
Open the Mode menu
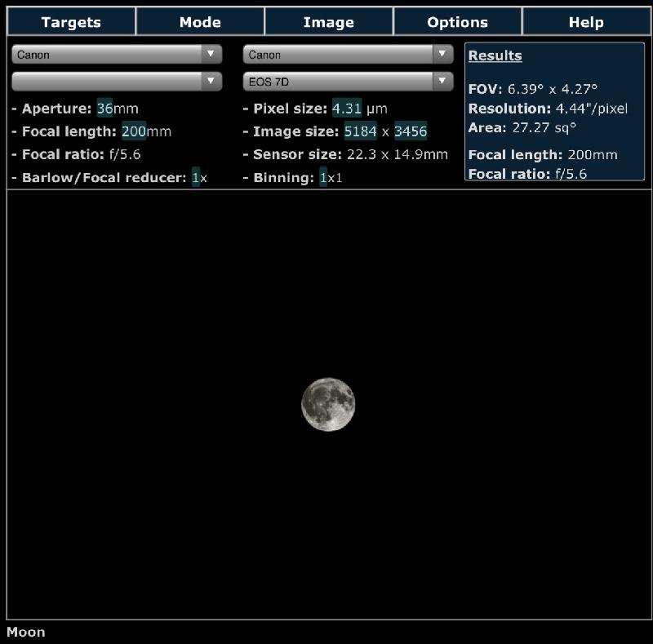200,22
